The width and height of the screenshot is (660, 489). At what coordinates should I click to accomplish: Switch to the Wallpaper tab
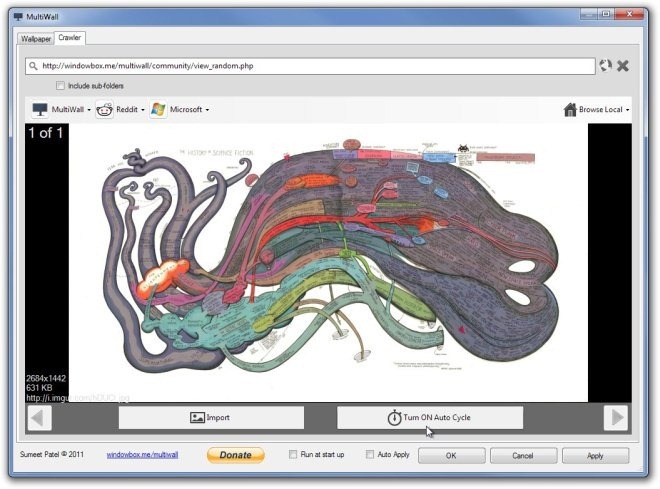[x=36, y=39]
